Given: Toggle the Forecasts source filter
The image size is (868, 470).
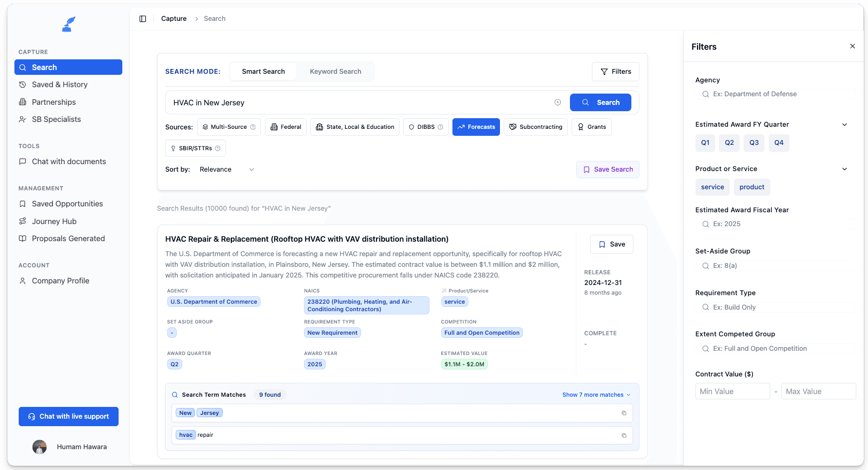Looking at the screenshot, I should click(x=476, y=127).
